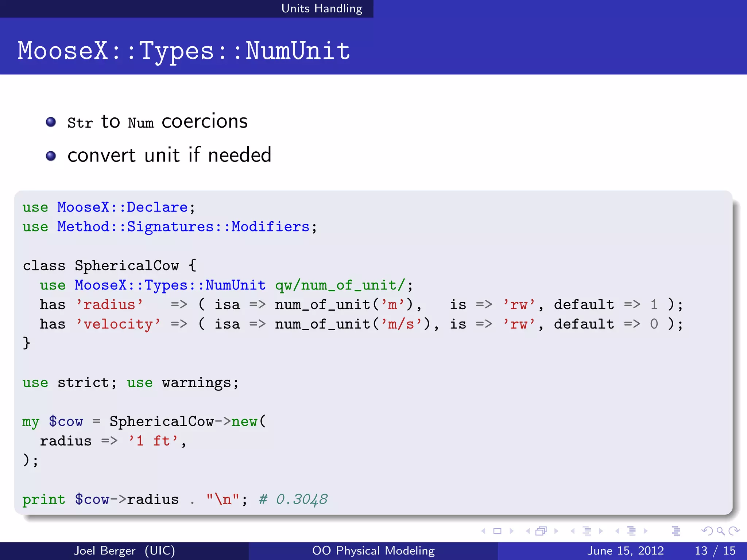
Task: Click 'qw/num_of_unit/' in the code
Action: [x=340, y=285]
